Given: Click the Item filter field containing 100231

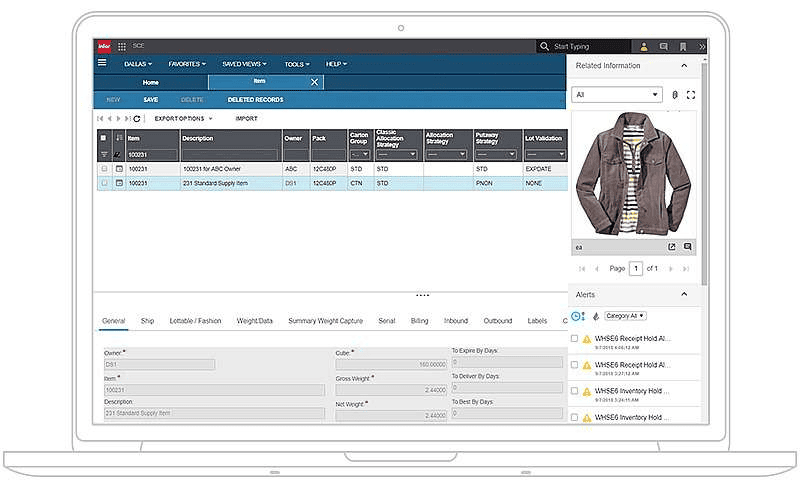Looking at the screenshot, I should click(152, 155).
